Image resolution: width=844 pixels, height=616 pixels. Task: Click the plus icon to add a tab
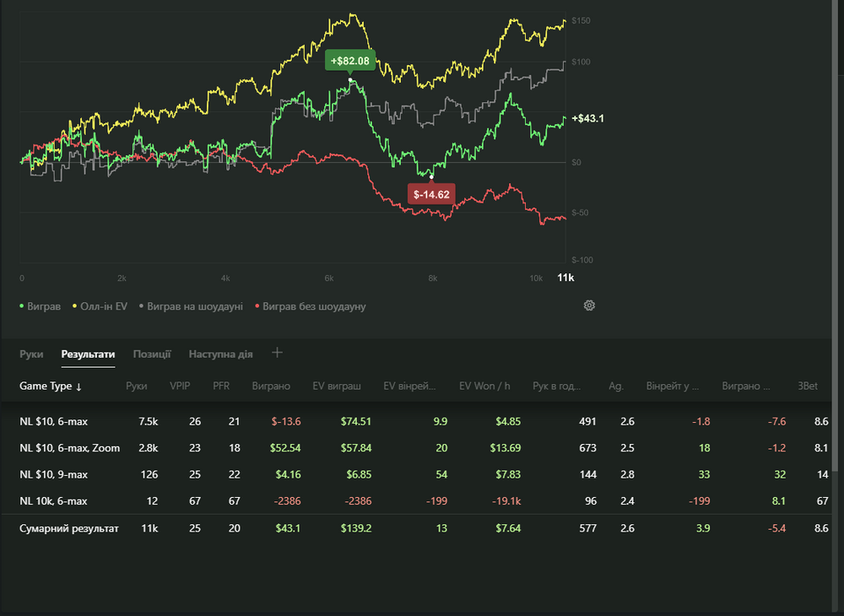(x=277, y=353)
